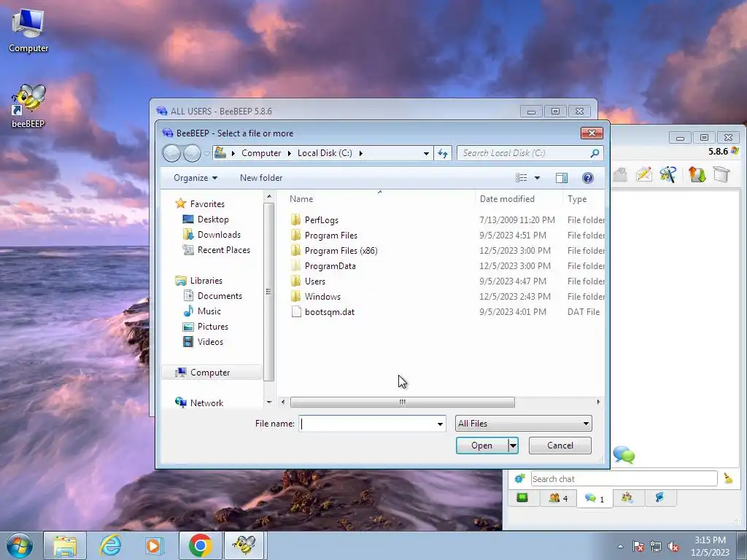Screen dimensions: 747x560
Task: Open the Organize menu
Action: [196, 178]
